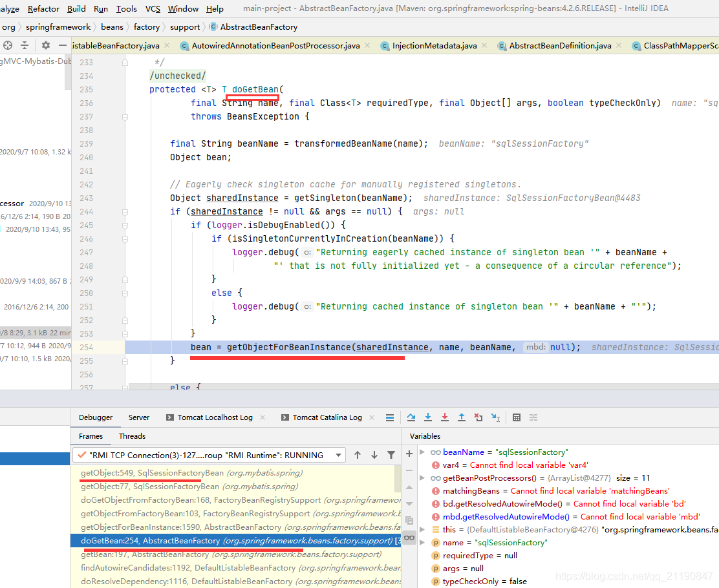
Task: Remove selected watch with minus icon
Action: tap(409, 470)
